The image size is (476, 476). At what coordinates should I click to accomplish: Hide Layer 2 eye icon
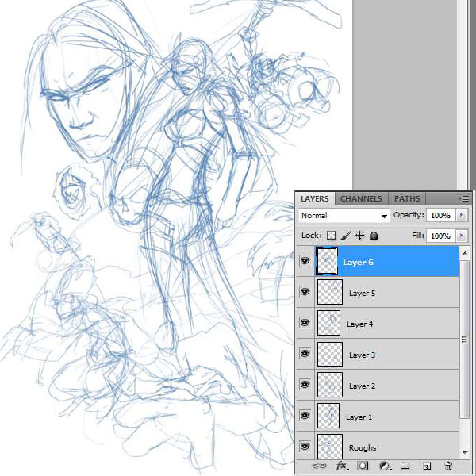305,384
